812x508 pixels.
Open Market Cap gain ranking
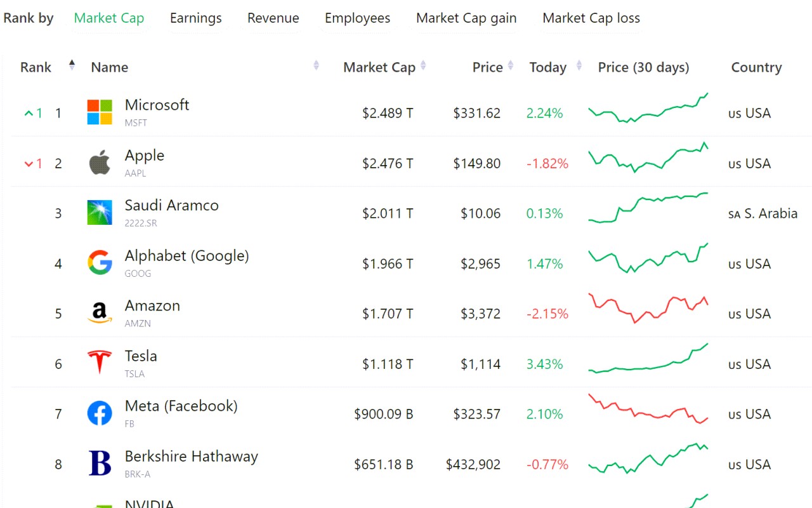466,18
